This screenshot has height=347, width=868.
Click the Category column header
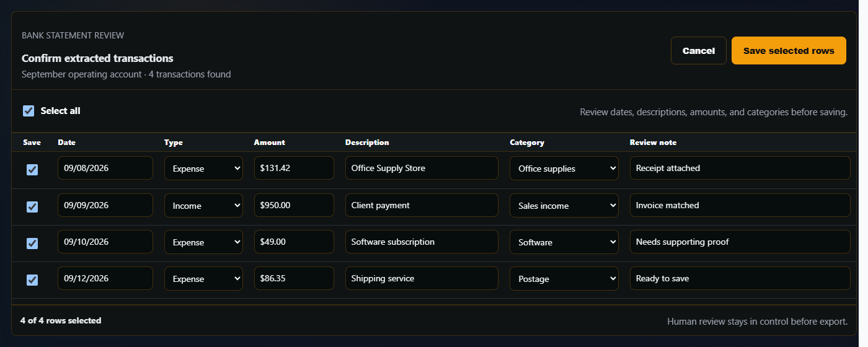pos(527,143)
